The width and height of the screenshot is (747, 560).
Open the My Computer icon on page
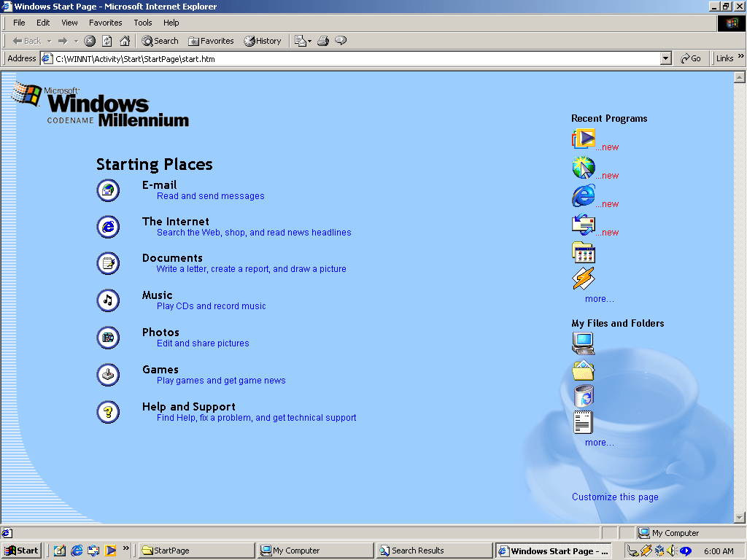tap(584, 343)
